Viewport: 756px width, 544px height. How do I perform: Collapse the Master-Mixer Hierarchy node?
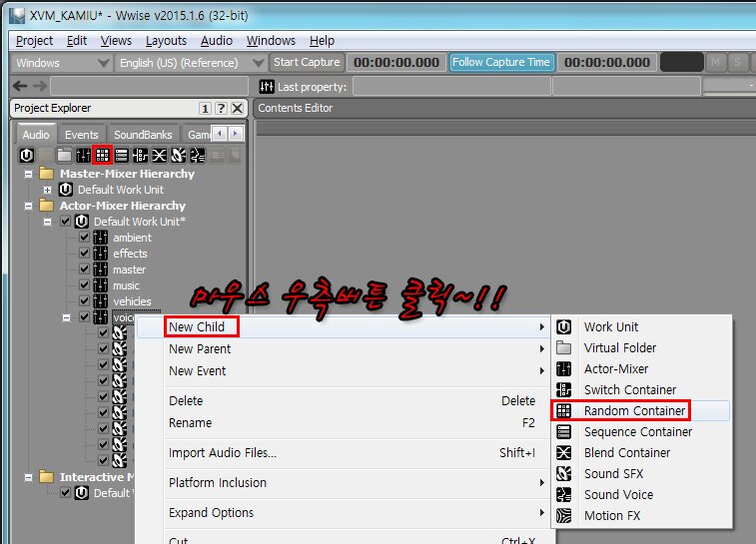pos(28,174)
